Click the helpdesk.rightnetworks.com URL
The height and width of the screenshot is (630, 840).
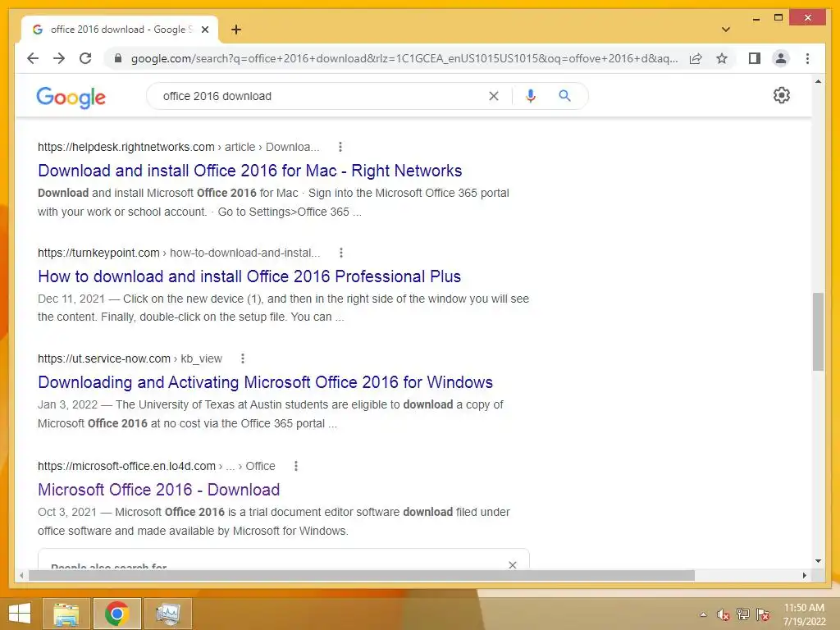126,147
